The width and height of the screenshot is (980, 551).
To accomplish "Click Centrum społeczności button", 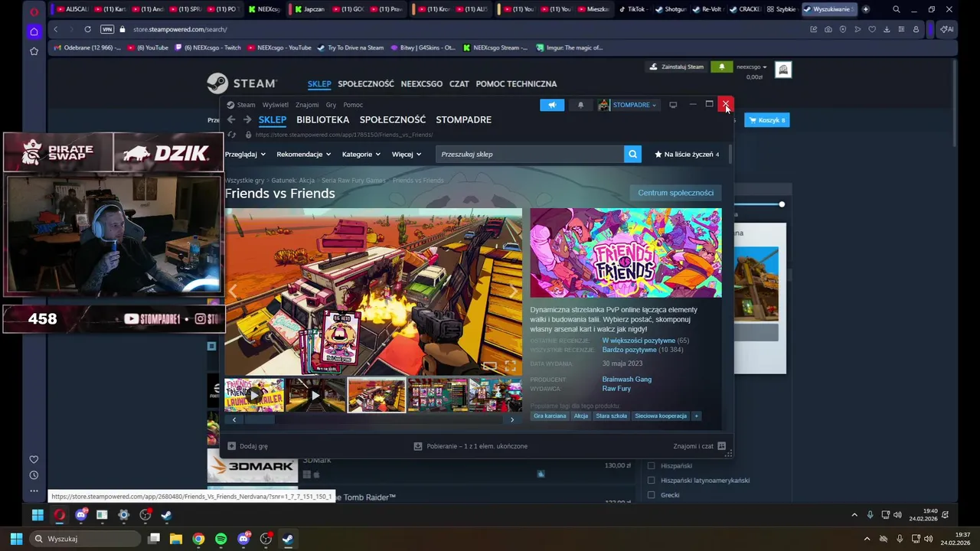I will 675,193.
